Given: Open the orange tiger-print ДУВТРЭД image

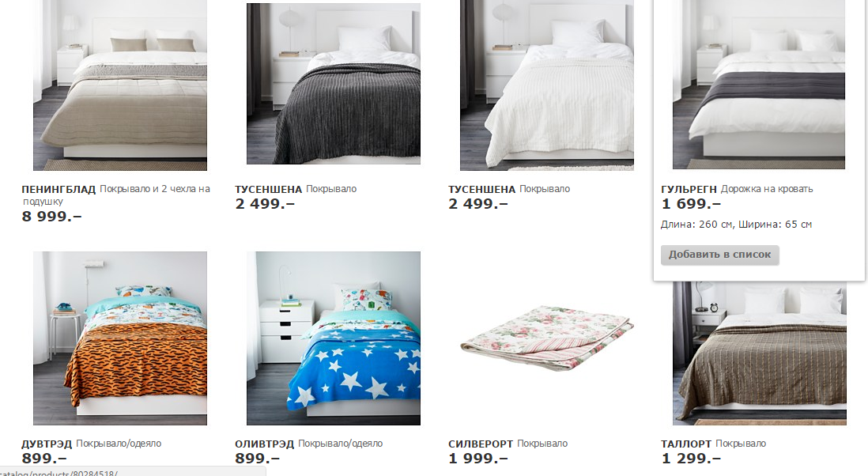Looking at the screenshot, I should pos(120,338).
